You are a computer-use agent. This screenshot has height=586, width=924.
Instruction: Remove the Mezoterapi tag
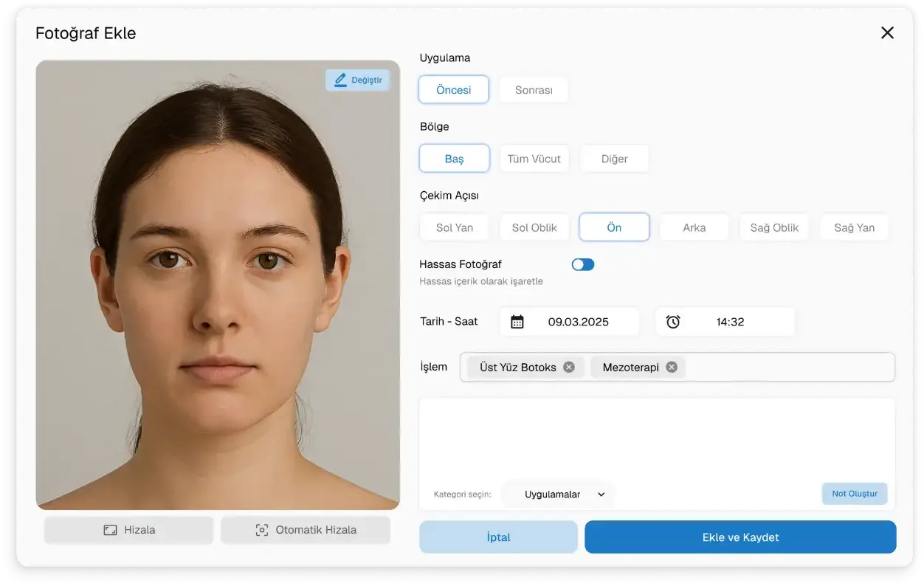[x=672, y=367]
